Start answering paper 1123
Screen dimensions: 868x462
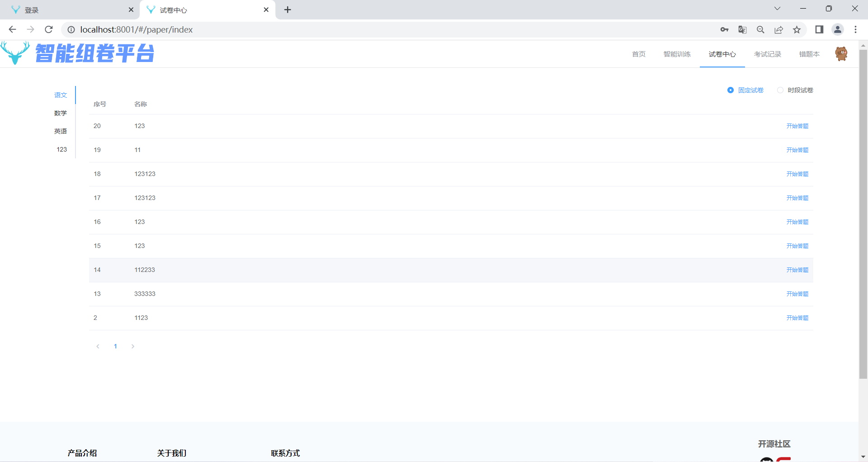tap(797, 318)
